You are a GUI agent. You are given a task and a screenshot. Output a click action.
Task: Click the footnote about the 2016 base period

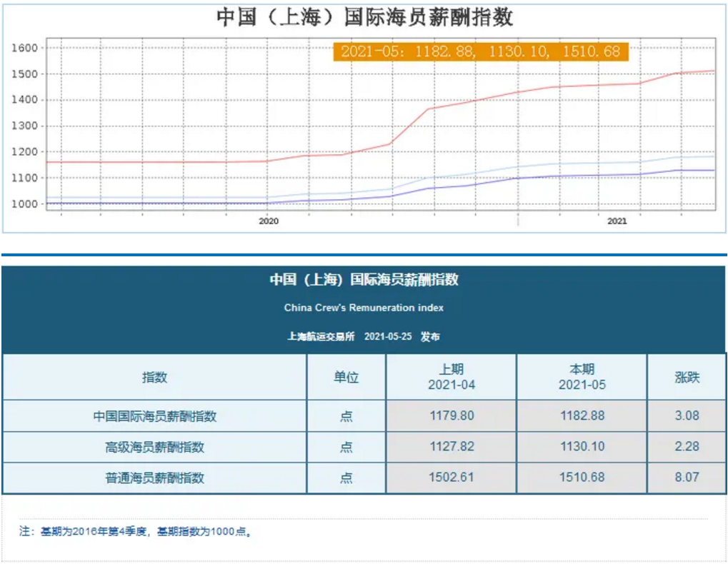[136, 532]
